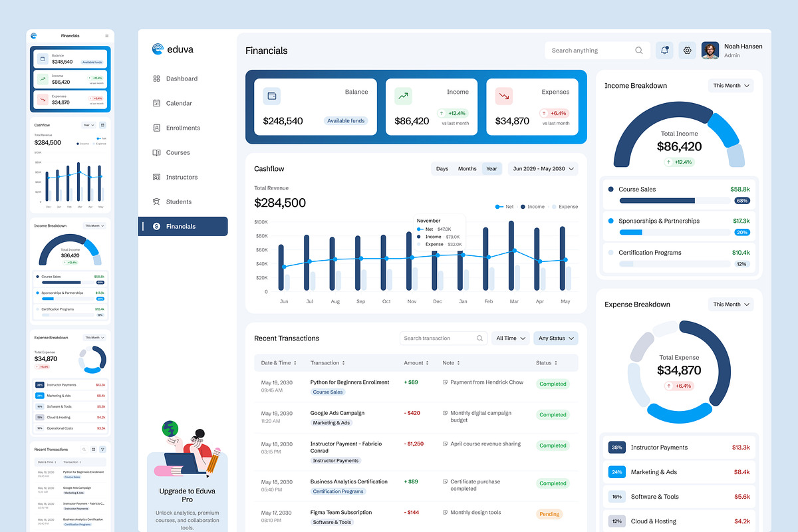Viewport: 798px width, 532px height.
Task: Click the calendar icon in the mobile Cashflow card
Action: (102, 125)
